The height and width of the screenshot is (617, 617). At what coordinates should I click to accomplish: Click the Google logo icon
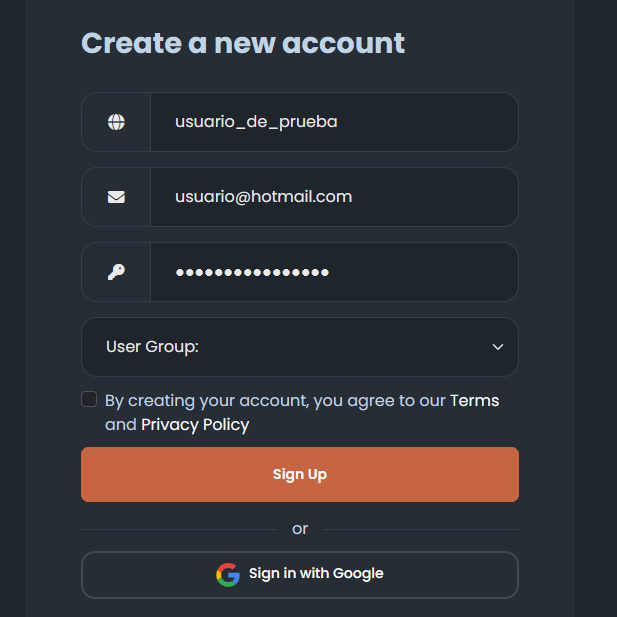pos(228,574)
